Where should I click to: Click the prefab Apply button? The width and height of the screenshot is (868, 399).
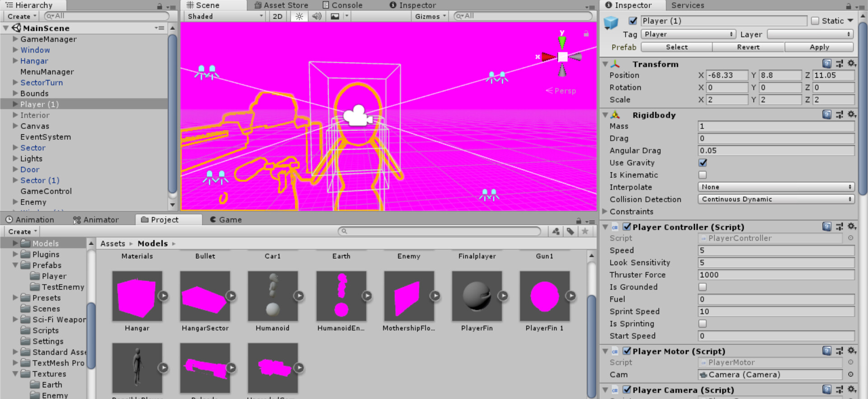pos(819,47)
